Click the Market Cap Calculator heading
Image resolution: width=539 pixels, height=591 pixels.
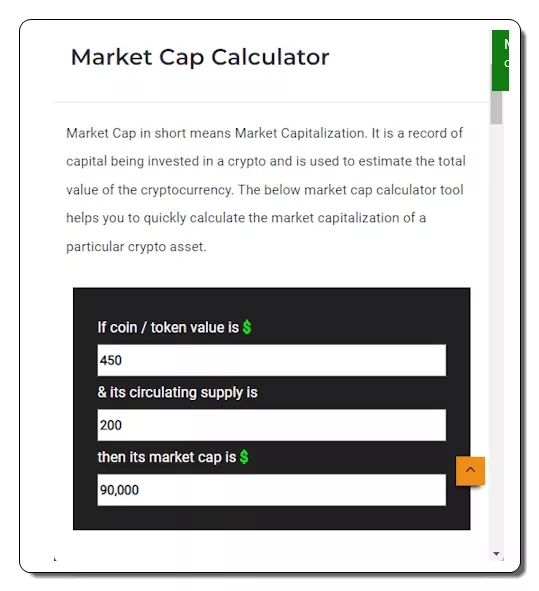click(x=200, y=57)
